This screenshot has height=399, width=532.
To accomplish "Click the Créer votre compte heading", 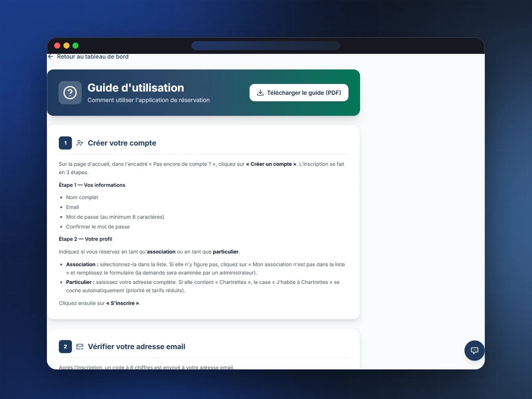I will [x=122, y=143].
